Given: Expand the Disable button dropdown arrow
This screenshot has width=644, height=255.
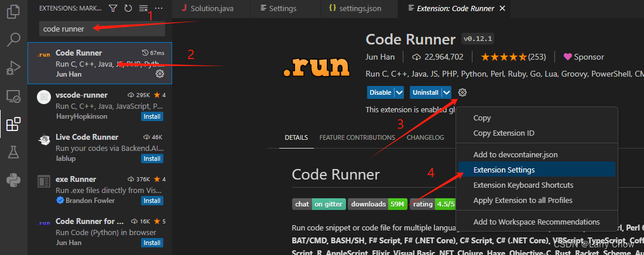Looking at the screenshot, I should (x=399, y=92).
